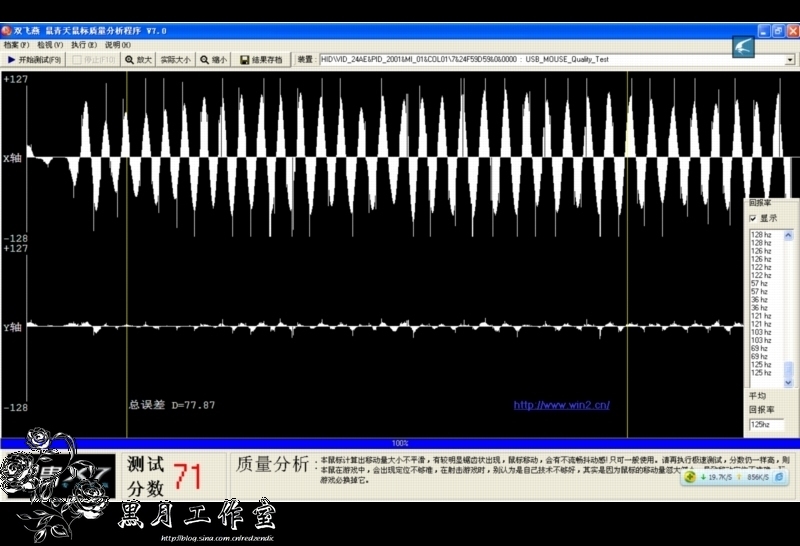
Task: Open the 档案(F) menu
Action: 16,45
